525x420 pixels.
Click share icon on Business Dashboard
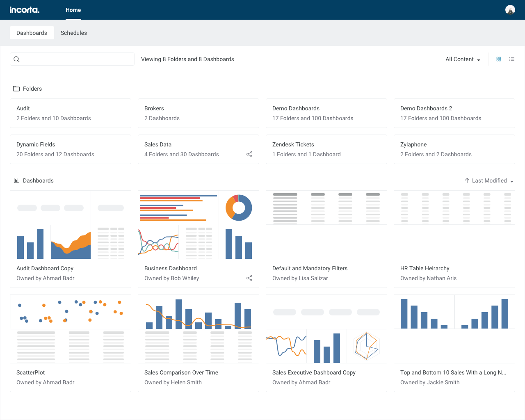(249, 278)
